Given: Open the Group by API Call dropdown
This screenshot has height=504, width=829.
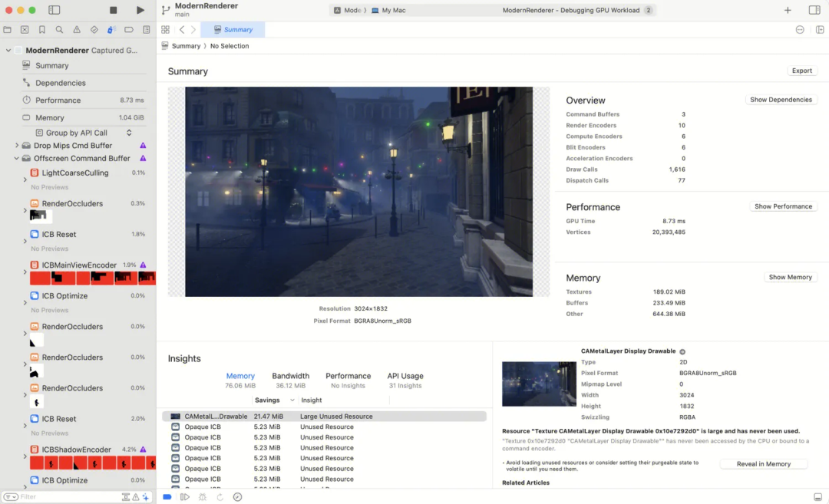Looking at the screenshot, I should pos(84,133).
